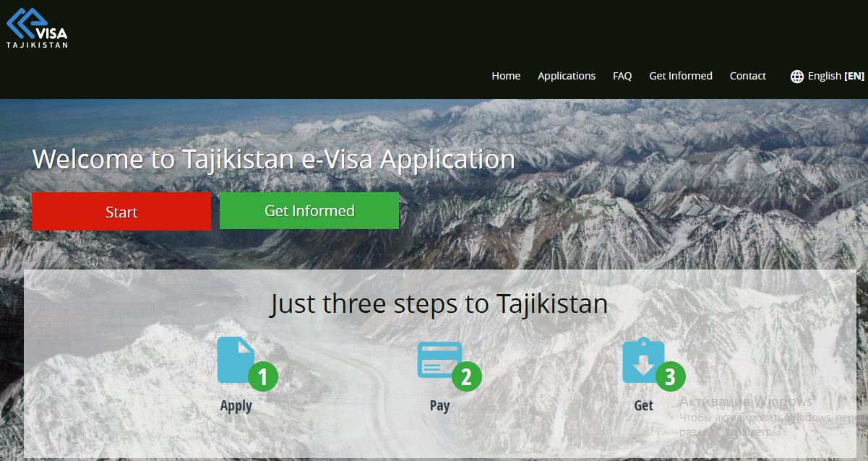This screenshot has width=868, height=461.
Task: Click the globe language icon
Action: tap(797, 77)
